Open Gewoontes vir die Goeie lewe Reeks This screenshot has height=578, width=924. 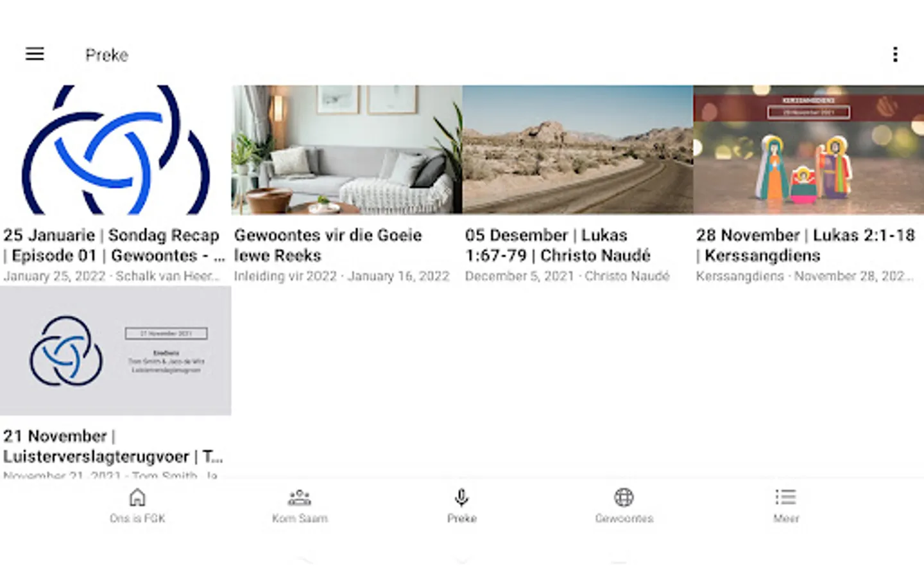(x=328, y=245)
